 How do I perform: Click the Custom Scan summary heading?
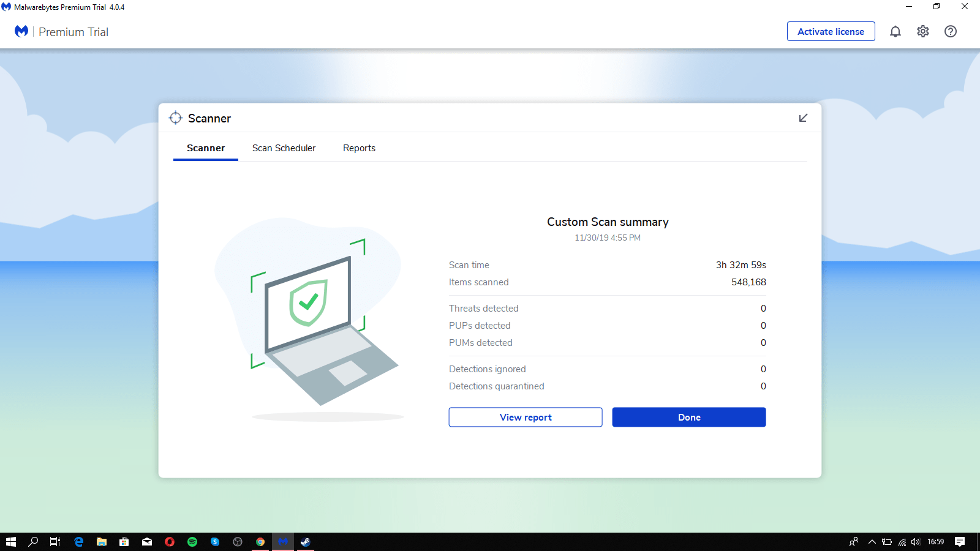[608, 222]
